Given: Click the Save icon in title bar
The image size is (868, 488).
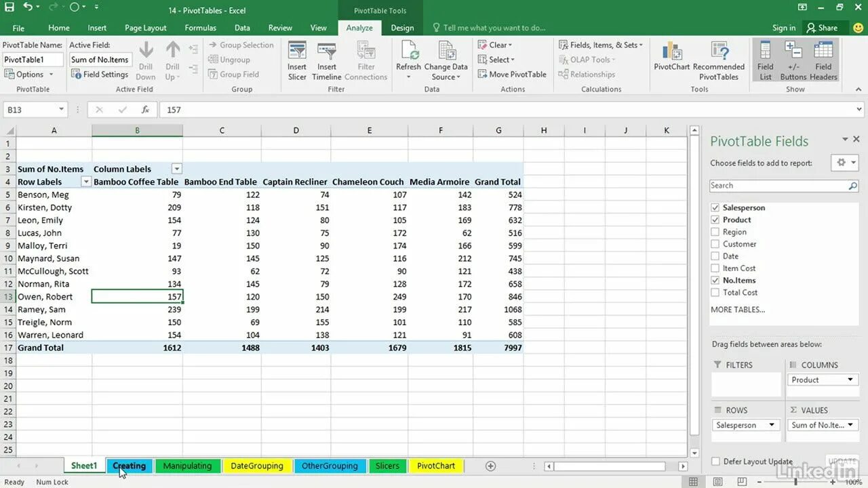Looking at the screenshot, I should click(9, 7).
